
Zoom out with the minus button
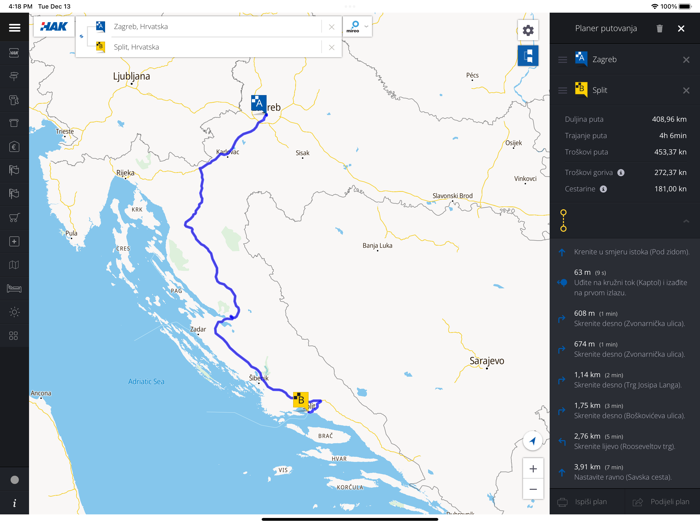pyautogui.click(x=533, y=489)
